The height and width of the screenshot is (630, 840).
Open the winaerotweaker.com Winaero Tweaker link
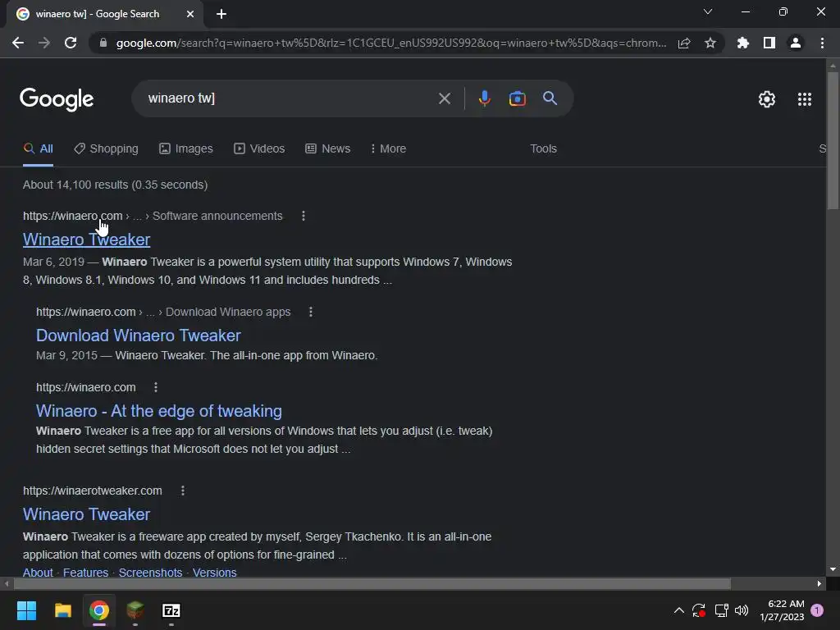coord(86,514)
